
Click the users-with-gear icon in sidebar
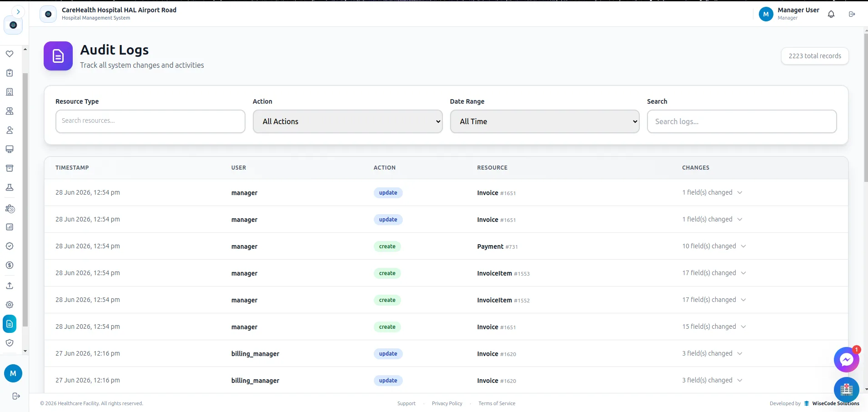(x=10, y=209)
